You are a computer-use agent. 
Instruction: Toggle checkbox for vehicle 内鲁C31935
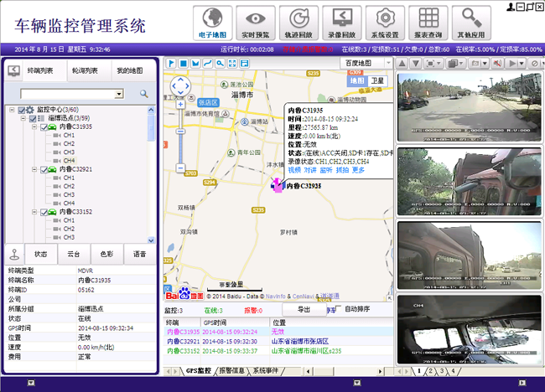click(44, 127)
